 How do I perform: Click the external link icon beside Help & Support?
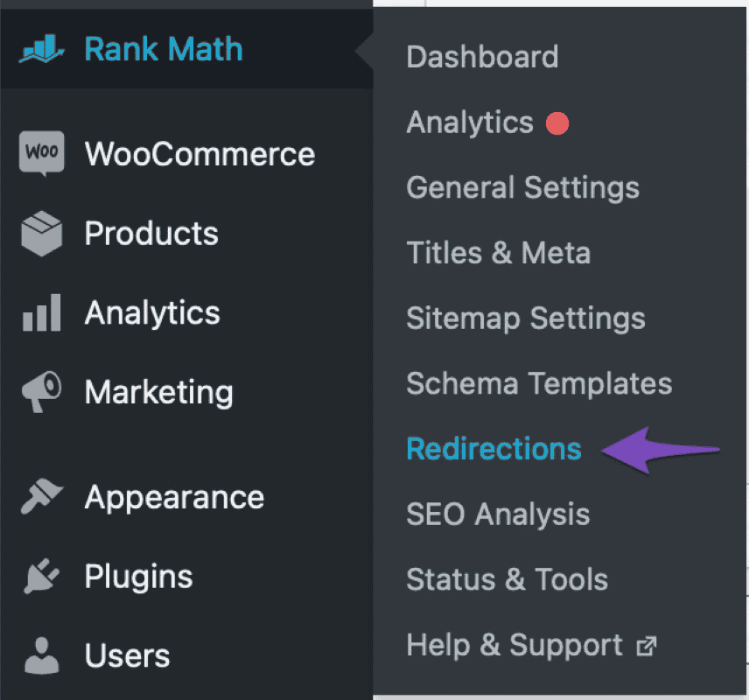pyautogui.click(x=646, y=647)
